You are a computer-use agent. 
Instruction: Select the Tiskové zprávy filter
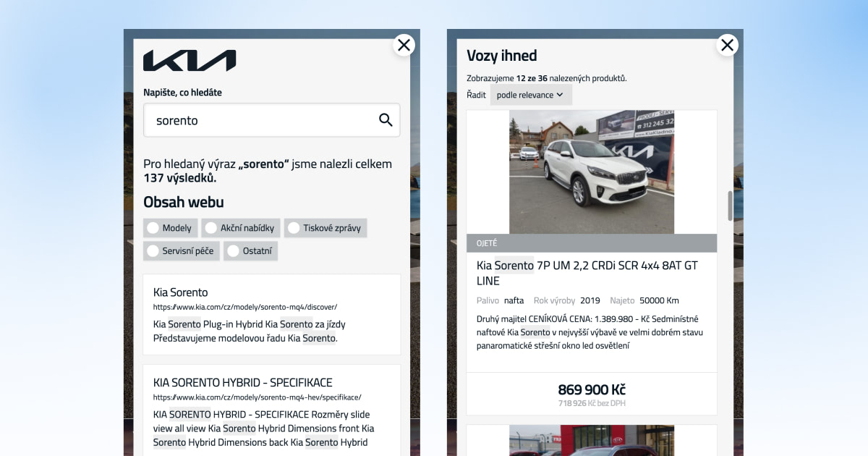point(325,228)
